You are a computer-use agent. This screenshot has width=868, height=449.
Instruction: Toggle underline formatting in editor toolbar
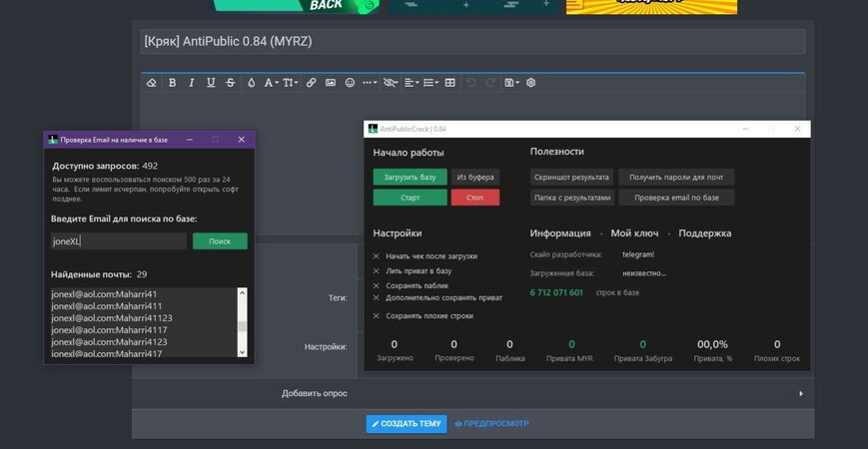pyautogui.click(x=211, y=83)
